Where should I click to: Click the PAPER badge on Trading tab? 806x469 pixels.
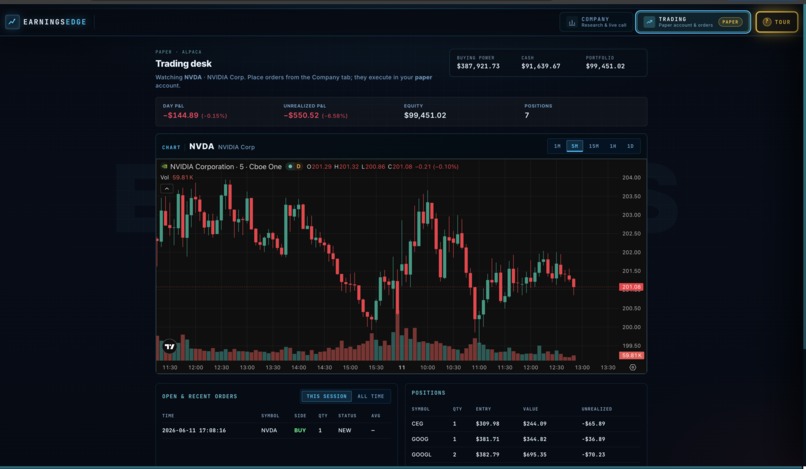[730, 22]
